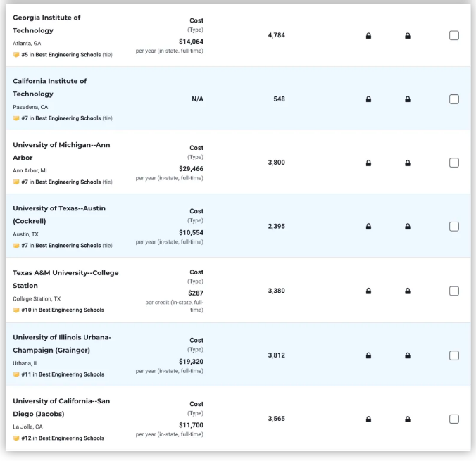Click second lock icon in Caltech row
476x461 pixels.
tap(408, 99)
